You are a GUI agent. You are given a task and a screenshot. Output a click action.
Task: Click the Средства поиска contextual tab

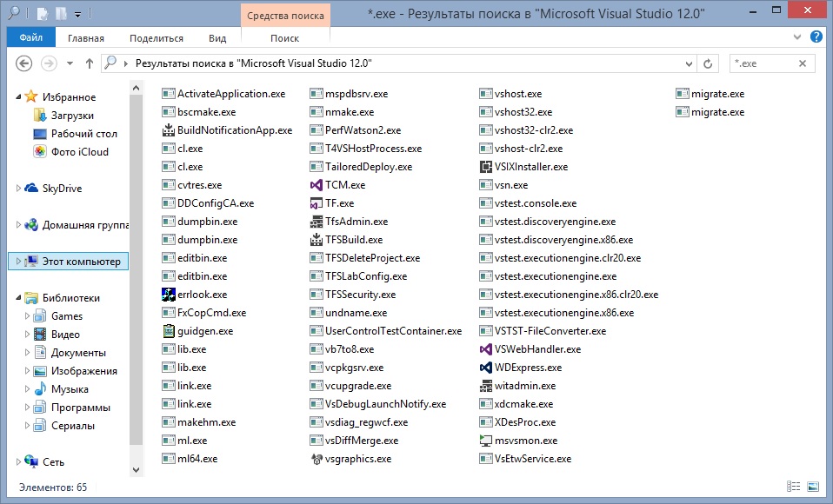tap(285, 16)
